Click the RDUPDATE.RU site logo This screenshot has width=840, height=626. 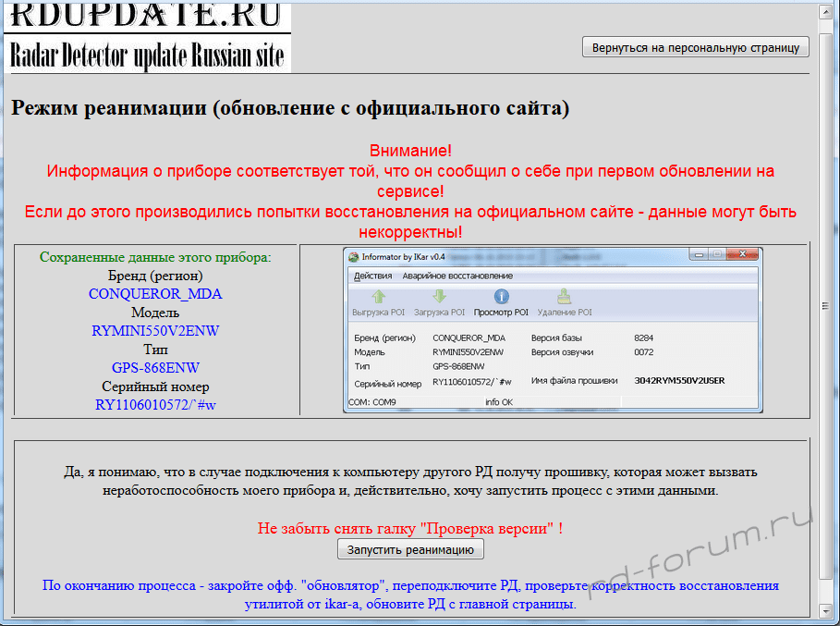point(148,38)
